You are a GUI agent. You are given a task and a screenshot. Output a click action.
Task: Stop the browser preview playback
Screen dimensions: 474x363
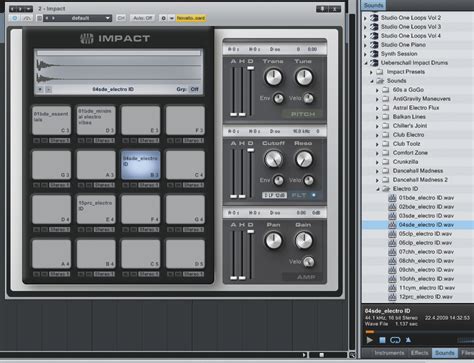click(x=382, y=340)
